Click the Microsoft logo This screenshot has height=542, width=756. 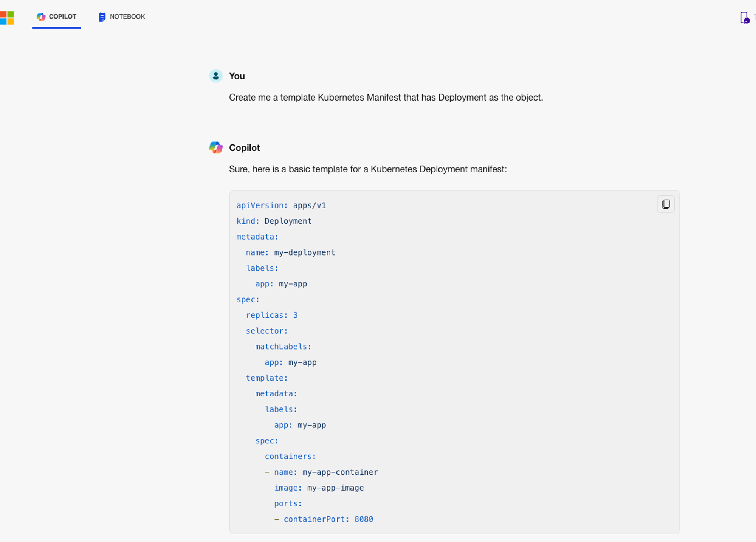[7, 17]
